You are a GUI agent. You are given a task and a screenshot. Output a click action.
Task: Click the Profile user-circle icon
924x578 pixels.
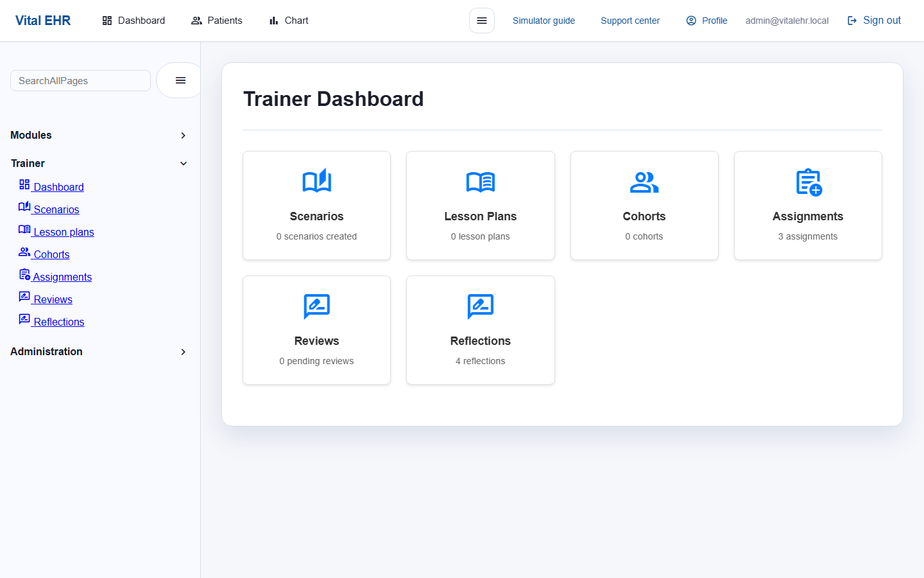pos(691,21)
